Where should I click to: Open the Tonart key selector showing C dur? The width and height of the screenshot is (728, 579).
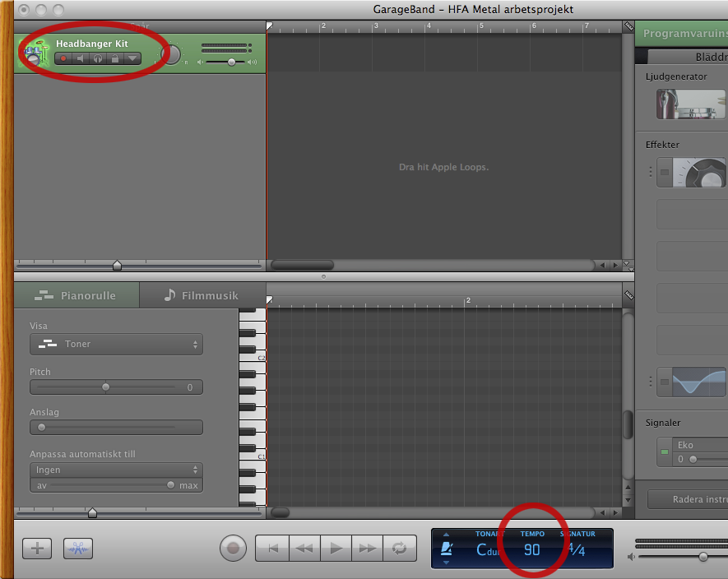488,550
